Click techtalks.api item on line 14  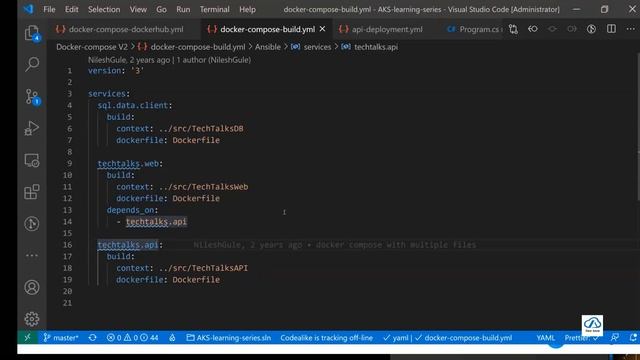(x=156, y=222)
